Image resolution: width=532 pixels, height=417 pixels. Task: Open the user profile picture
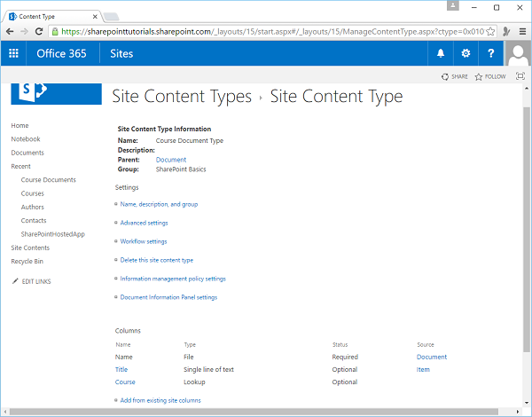click(x=518, y=53)
